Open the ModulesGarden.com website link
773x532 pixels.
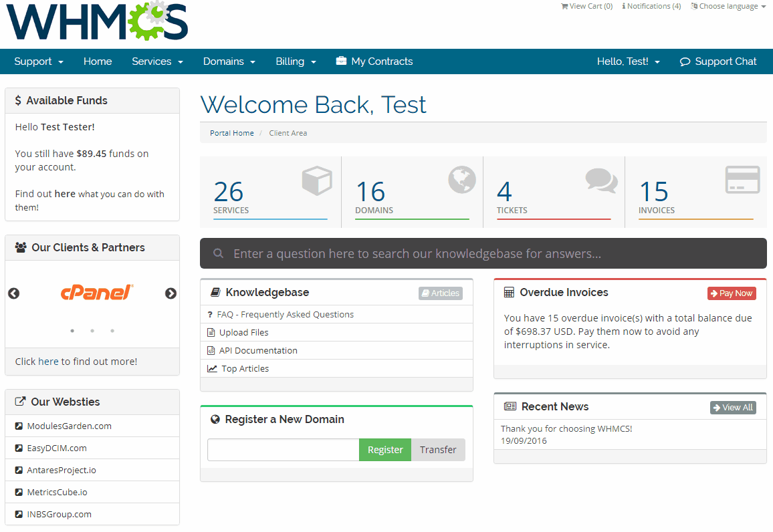(69, 426)
